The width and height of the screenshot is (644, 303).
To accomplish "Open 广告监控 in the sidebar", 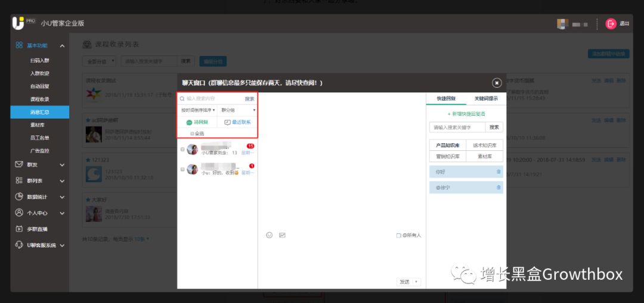I will [40, 151].
